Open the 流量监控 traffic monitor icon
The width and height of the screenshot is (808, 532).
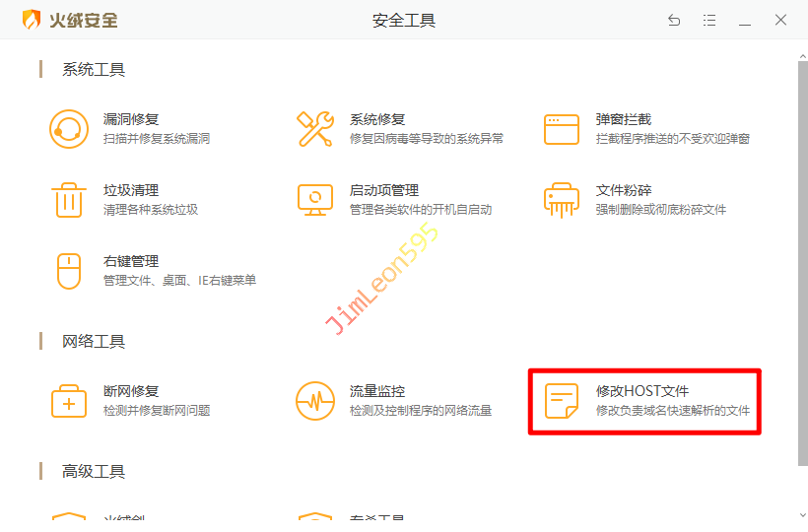(315, 401)
